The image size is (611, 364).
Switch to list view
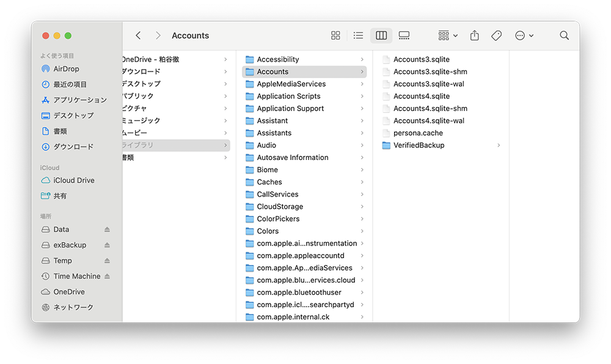coord(359,35)
